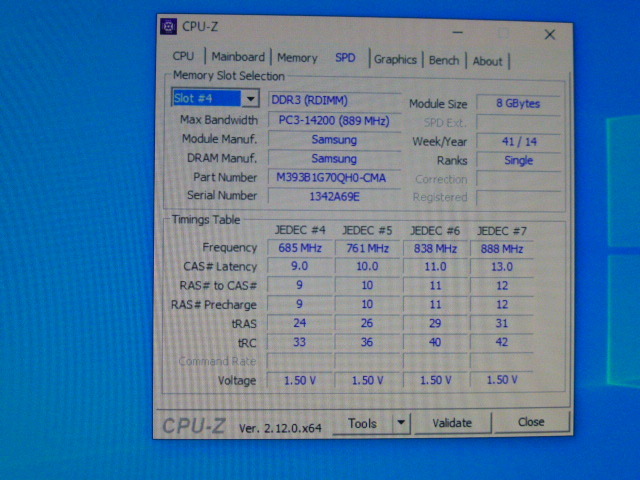Viewport: 640px width, 480px height.
Task: Expand the Slot #4 memory slot dropdown
Action: click(250, 99)
